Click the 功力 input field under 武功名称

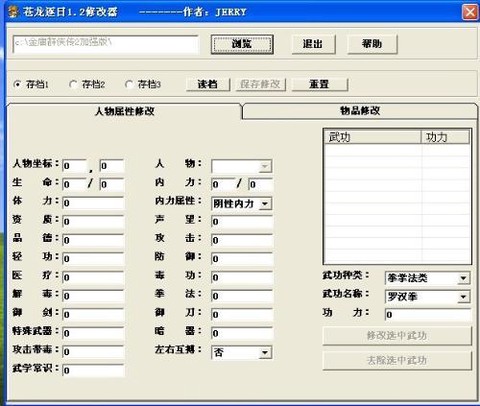(x=428, y=315)
